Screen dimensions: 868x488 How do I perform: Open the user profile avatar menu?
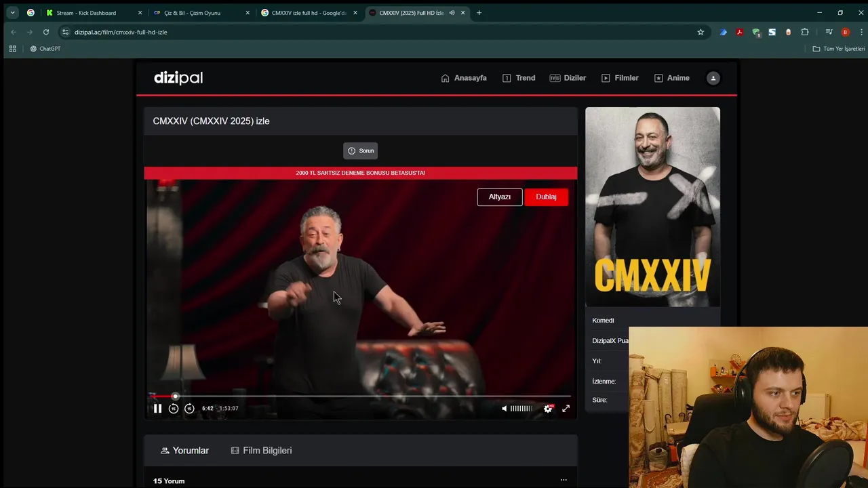click(x=713, y=78)
